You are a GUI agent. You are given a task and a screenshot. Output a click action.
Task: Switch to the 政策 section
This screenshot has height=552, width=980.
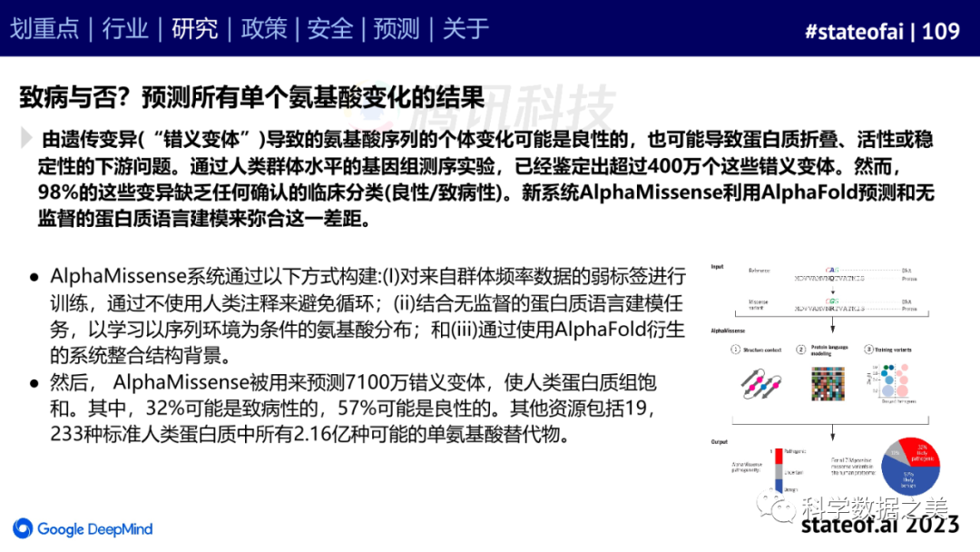[x=263, y=29]
